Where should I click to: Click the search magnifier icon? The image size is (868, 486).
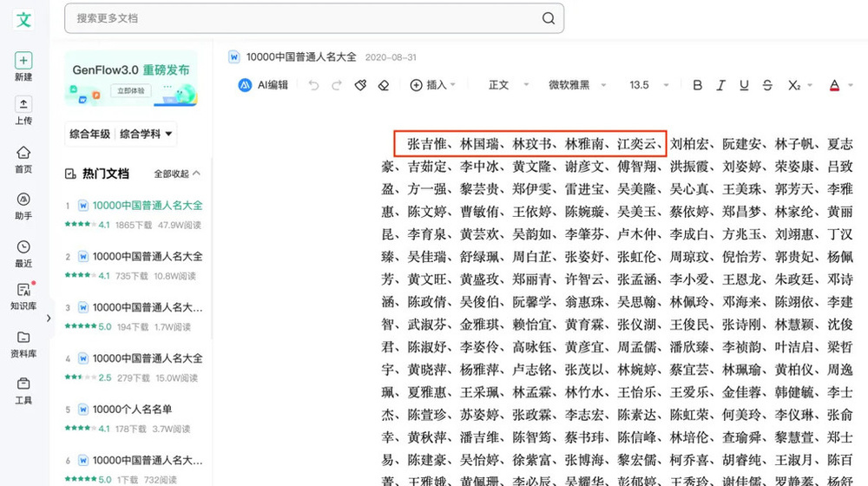549,18
